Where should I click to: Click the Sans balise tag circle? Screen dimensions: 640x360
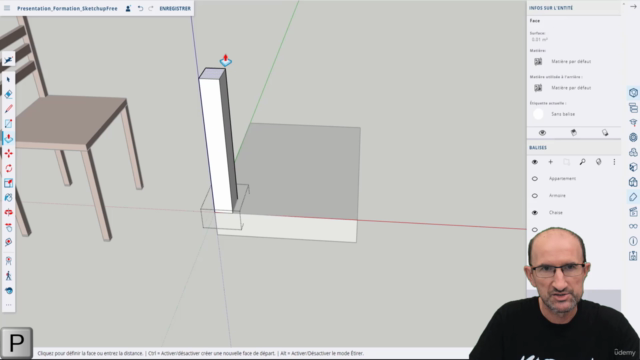pyautogui.click(x=538, y=114)
